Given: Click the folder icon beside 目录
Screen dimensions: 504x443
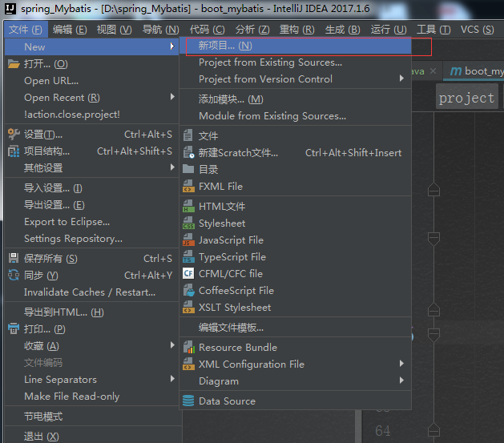Looking at the screenshot, I should click(x=188, y=169).
